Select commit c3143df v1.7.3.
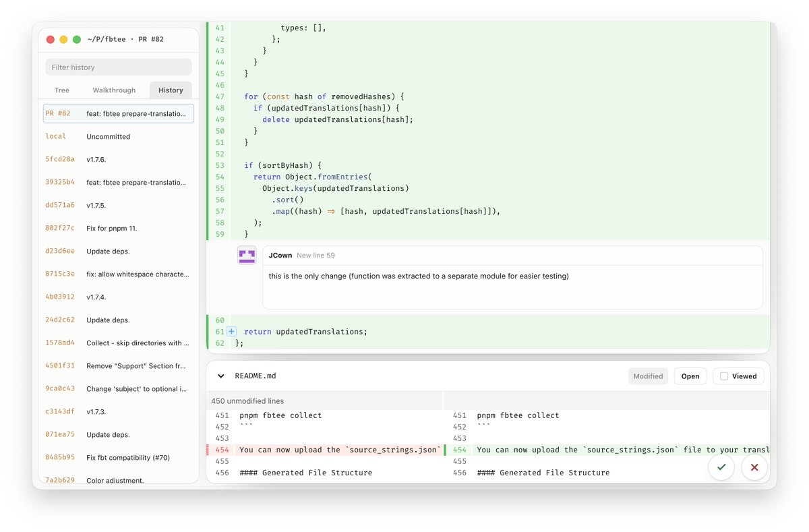Screen dimensions: 809x532 pos(119,411)
